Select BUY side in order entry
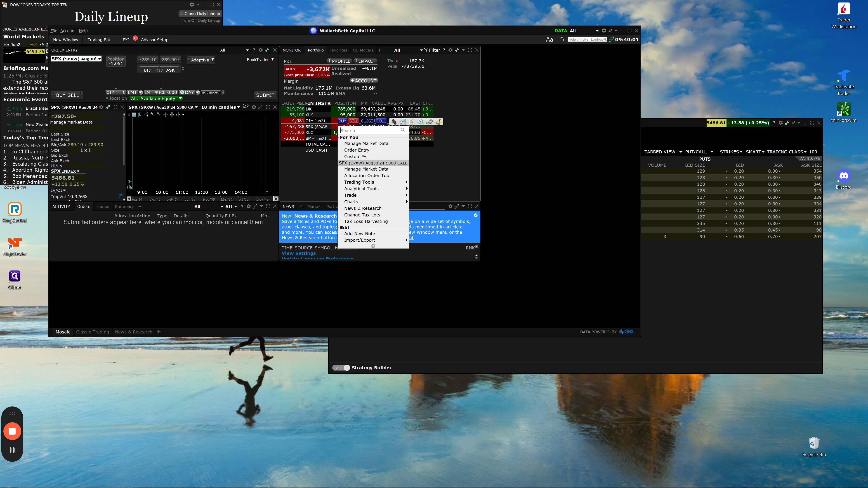 pyautogui.click(x=61, y=95)
